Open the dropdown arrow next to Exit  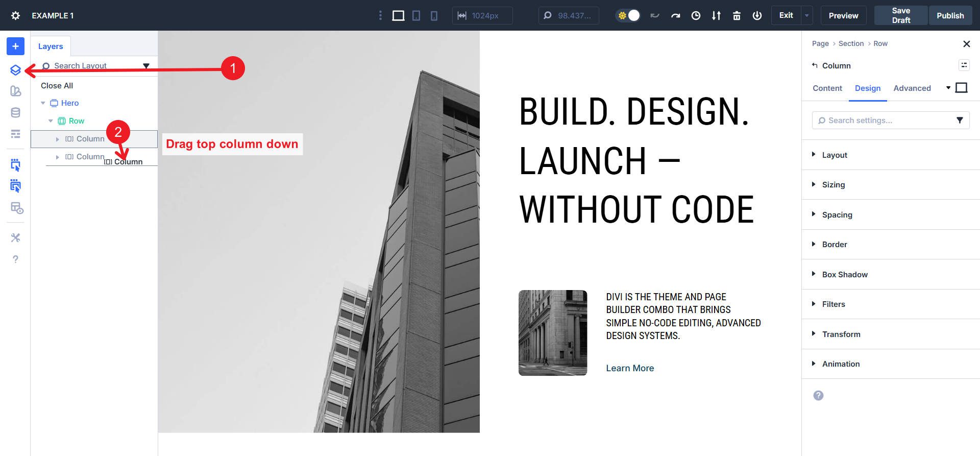pyautogui.click(x=807, y=16)
